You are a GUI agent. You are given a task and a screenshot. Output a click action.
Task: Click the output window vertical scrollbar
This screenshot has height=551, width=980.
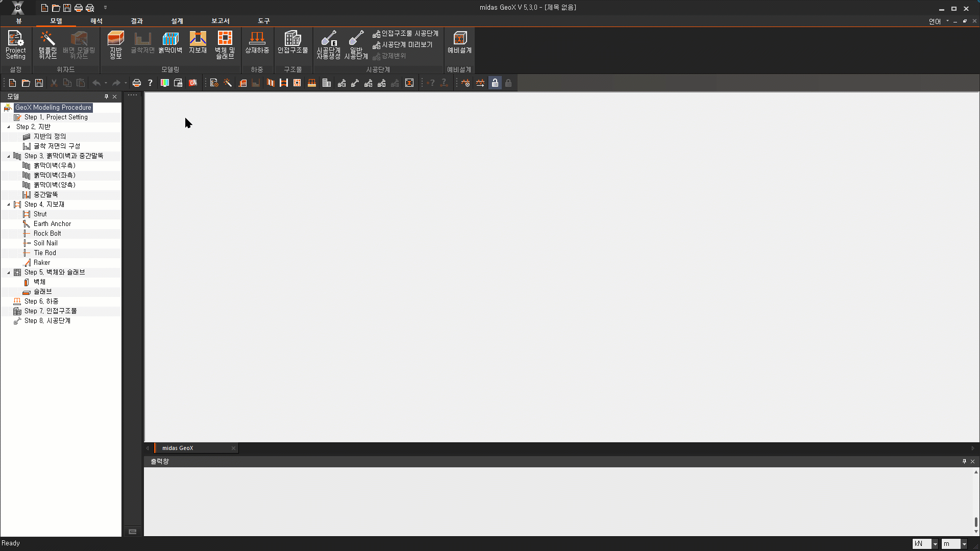click(976, 522)
